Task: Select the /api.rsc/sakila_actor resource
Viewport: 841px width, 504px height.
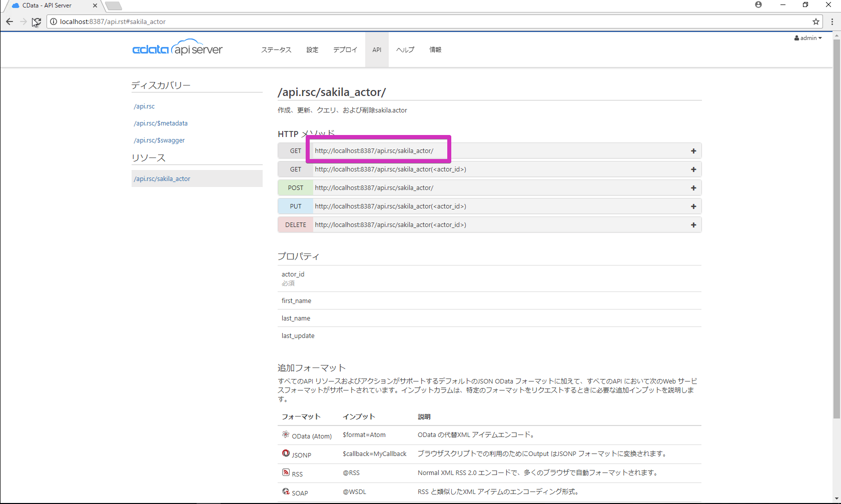Action: 162,178
